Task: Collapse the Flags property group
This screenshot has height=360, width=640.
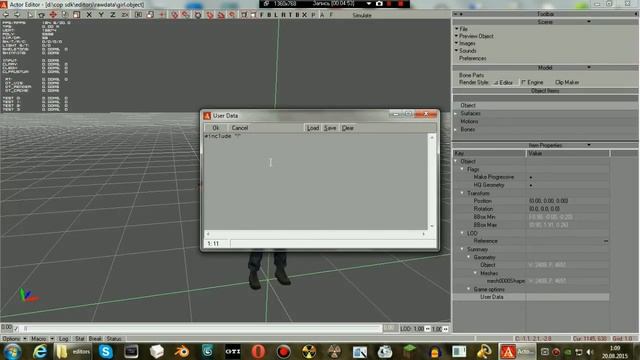Action: (462, 169)
